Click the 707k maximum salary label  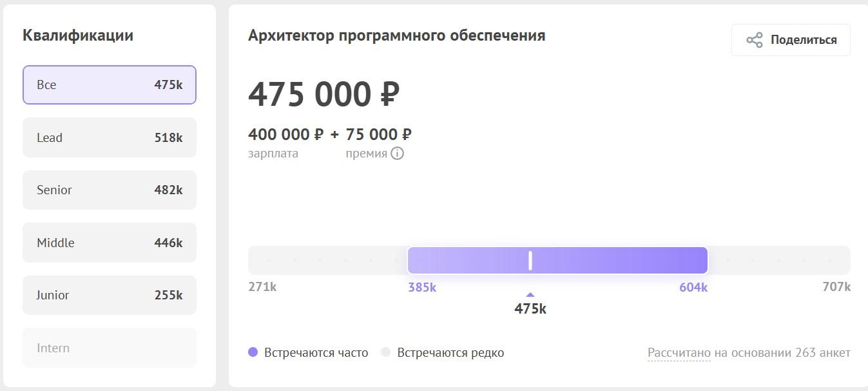click(x=836, y=286)
